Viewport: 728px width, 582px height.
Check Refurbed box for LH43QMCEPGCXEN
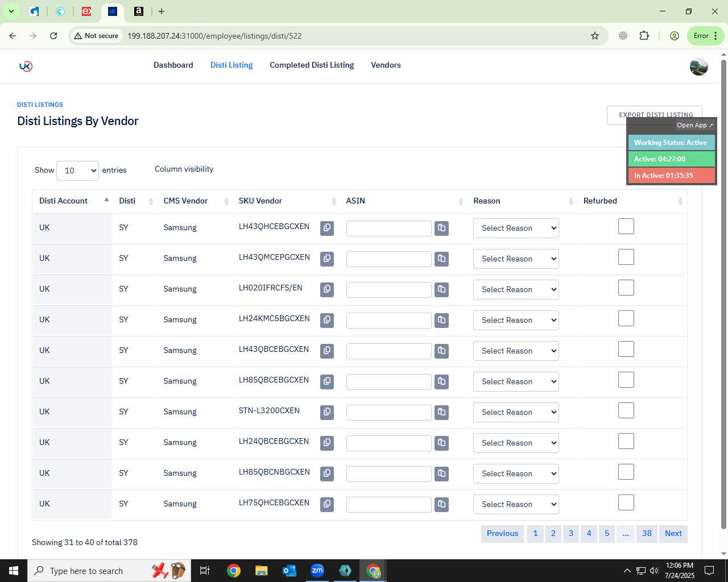coord(626,257)
